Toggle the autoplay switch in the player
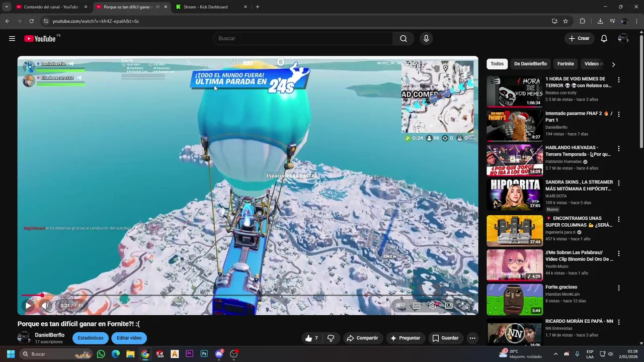644x362 pixels. tap(400, 305)
